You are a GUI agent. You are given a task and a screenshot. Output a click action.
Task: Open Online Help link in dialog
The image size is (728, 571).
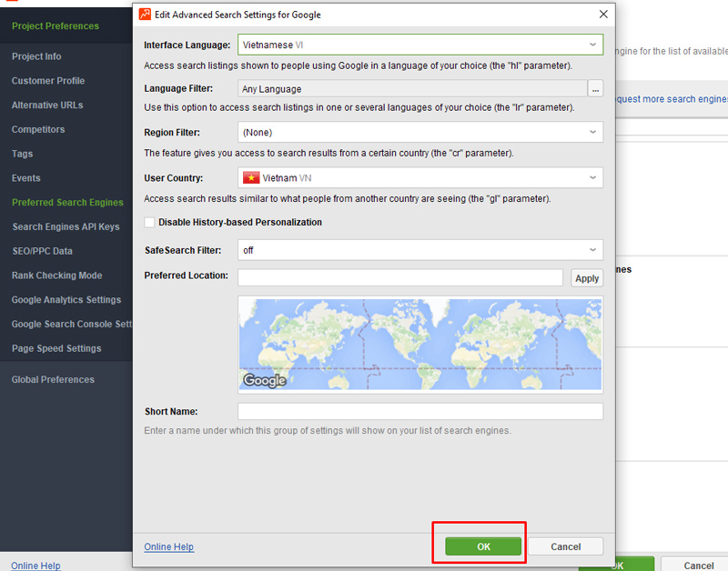tap(169, 546)
